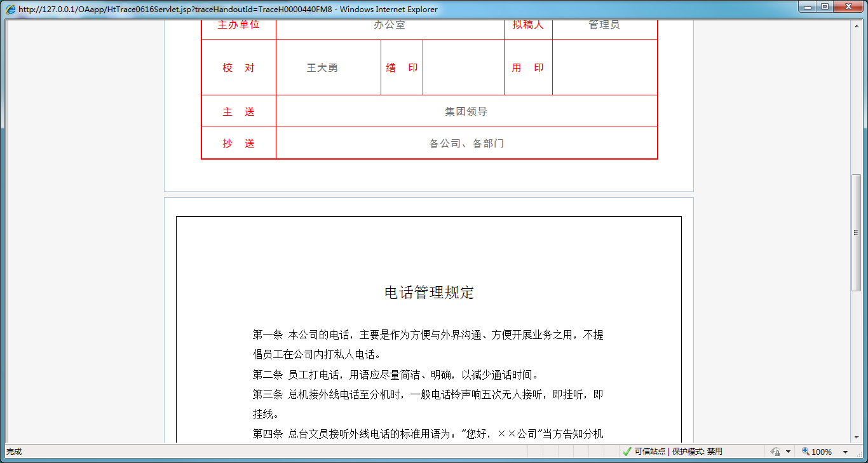The width and height of the screenshot is (868, 463).
Task: Click the restore window button in title bar
Action: (824, 7)
